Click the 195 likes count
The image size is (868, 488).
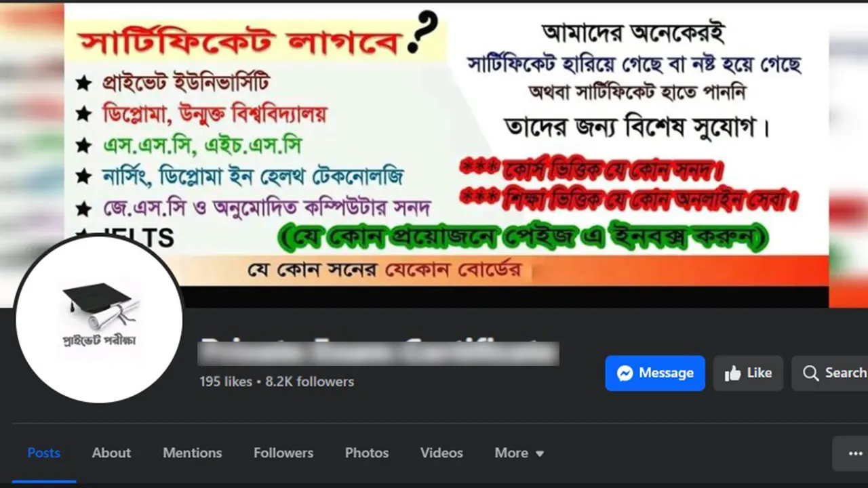225,382
